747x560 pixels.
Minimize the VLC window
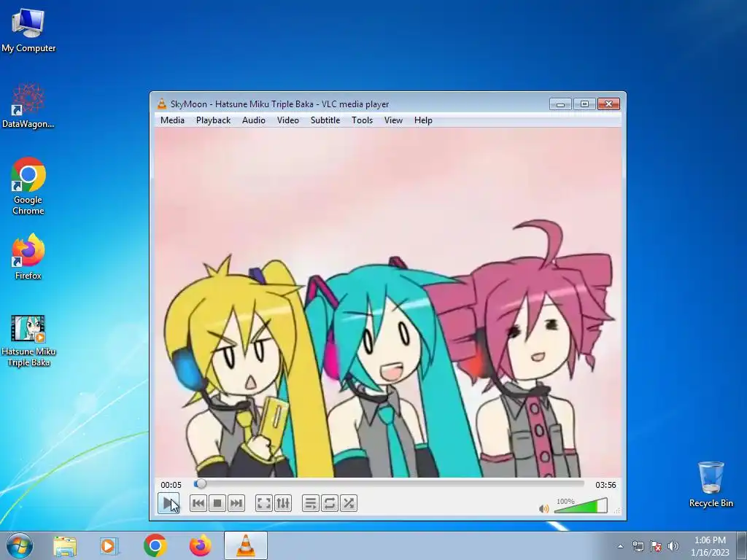(x=560, y=104)
